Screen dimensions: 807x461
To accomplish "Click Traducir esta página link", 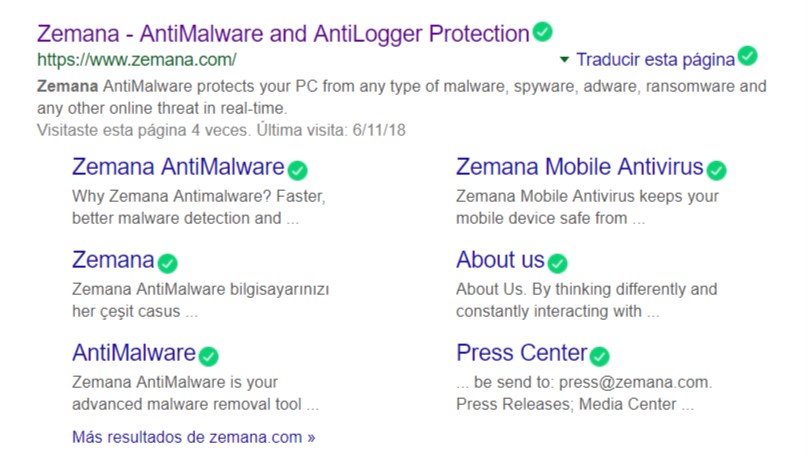I will tap(655, 59).
